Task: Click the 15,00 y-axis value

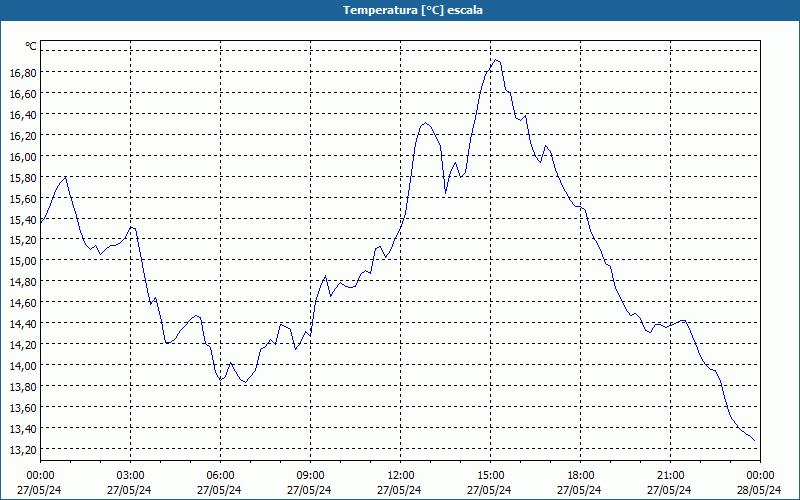Action: 23,261
